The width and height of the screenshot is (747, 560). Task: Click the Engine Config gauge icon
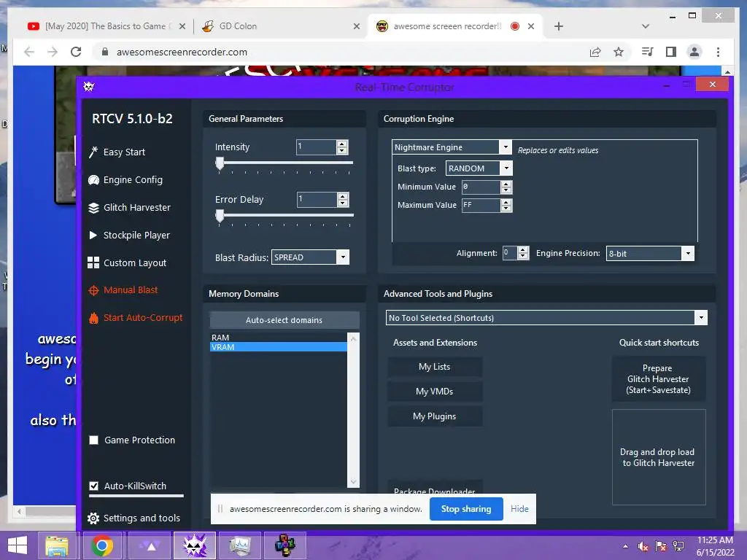[x=93, y=180]
